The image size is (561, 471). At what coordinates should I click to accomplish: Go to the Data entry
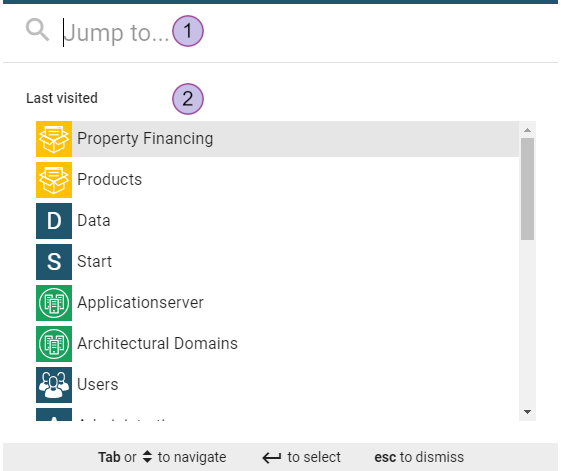[x=277, y=221]
